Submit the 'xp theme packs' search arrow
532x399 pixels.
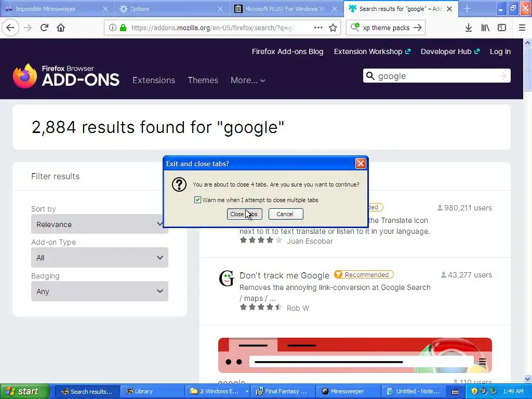click(x=418, y=28)
